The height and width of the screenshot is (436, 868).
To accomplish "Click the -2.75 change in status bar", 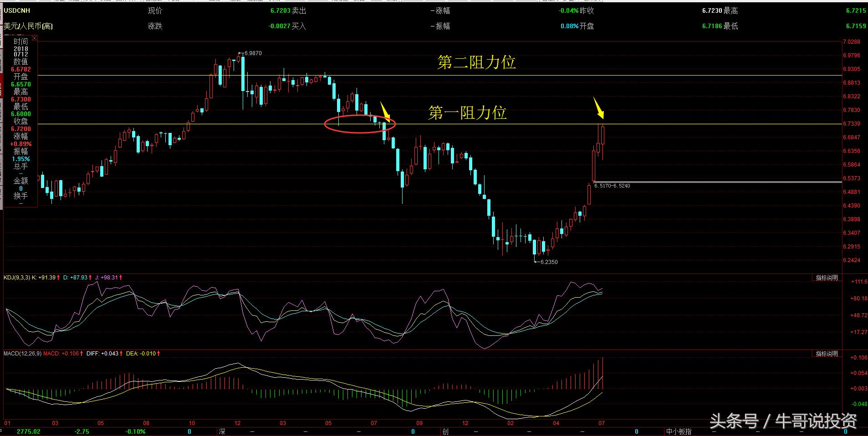I will pyautogui.click(x=82, y=431).
